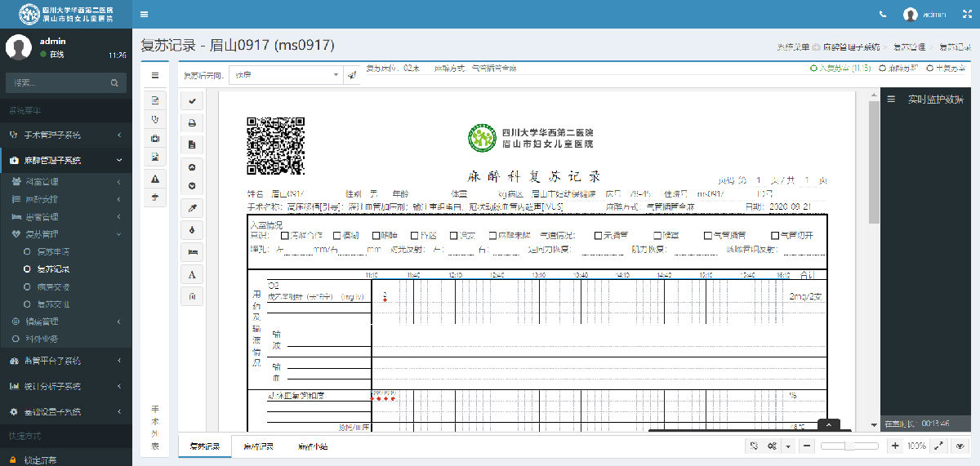Image resolution: width=980 pixels, height=466 pixels.
Task: Click the stethoscope icon in the left tool column
Action: click(155, 119)
